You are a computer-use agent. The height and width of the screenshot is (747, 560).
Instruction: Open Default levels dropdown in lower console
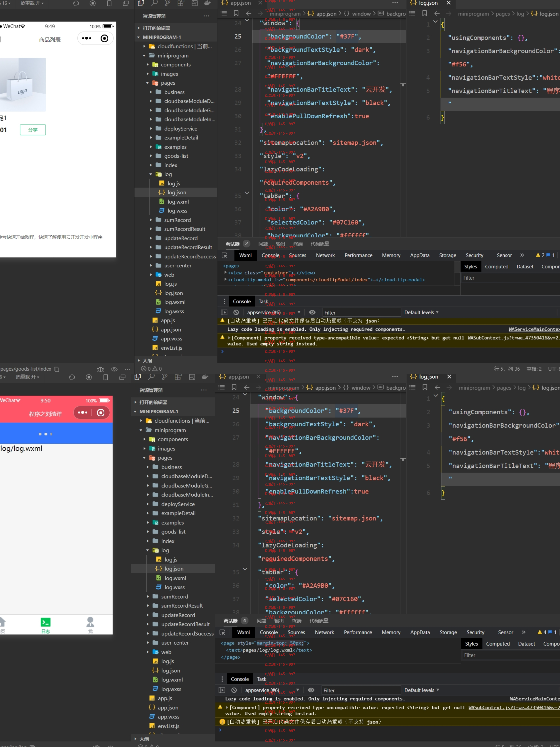[x=421, y=690]
